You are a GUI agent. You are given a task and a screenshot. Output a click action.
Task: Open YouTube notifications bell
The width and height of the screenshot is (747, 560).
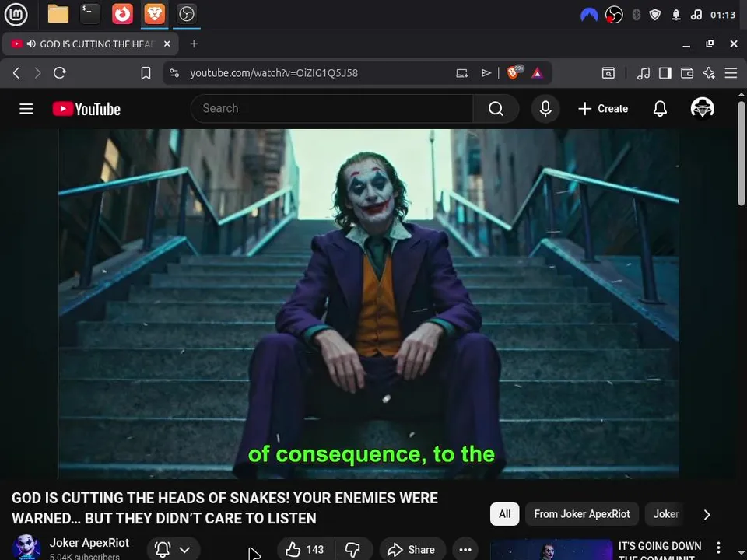coord(660,109)
